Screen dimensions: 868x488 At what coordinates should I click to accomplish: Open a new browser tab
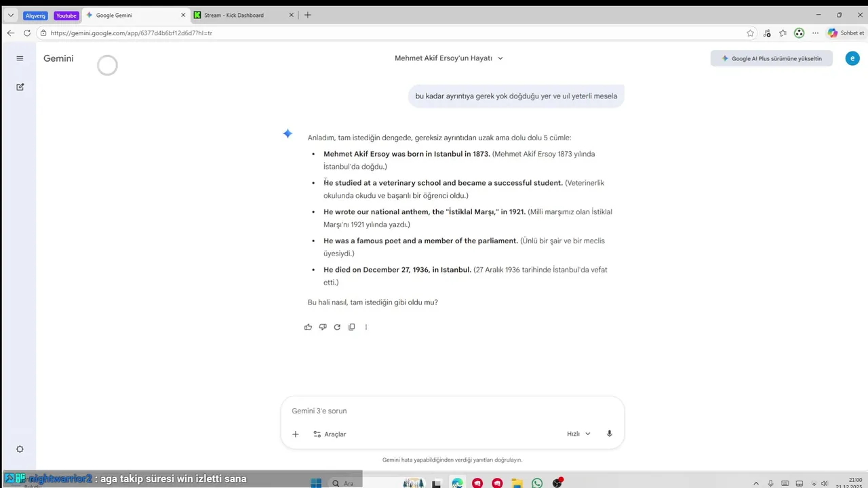pyautogui.click(x=307, y=15)
